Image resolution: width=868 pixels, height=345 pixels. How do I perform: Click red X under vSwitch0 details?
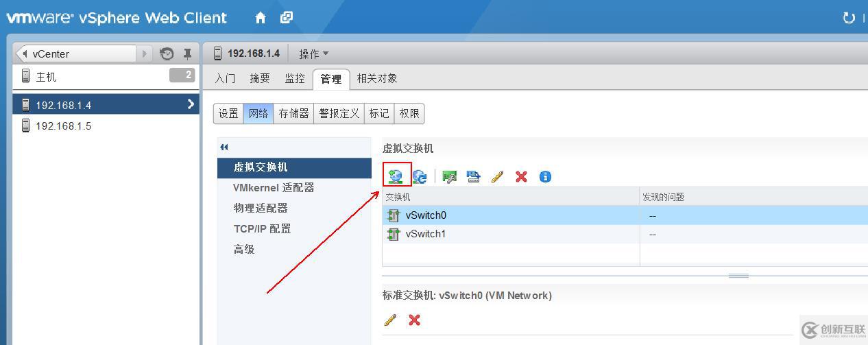click(414, 320)
